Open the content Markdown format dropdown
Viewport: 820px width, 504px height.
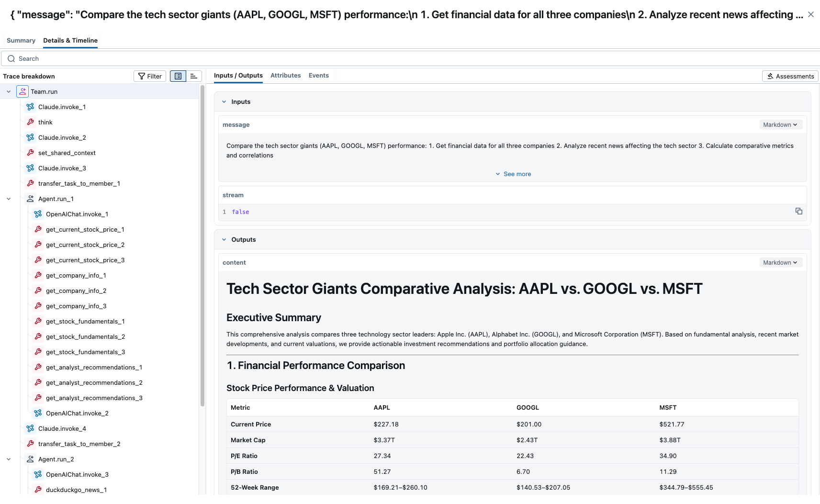point(780,262)
